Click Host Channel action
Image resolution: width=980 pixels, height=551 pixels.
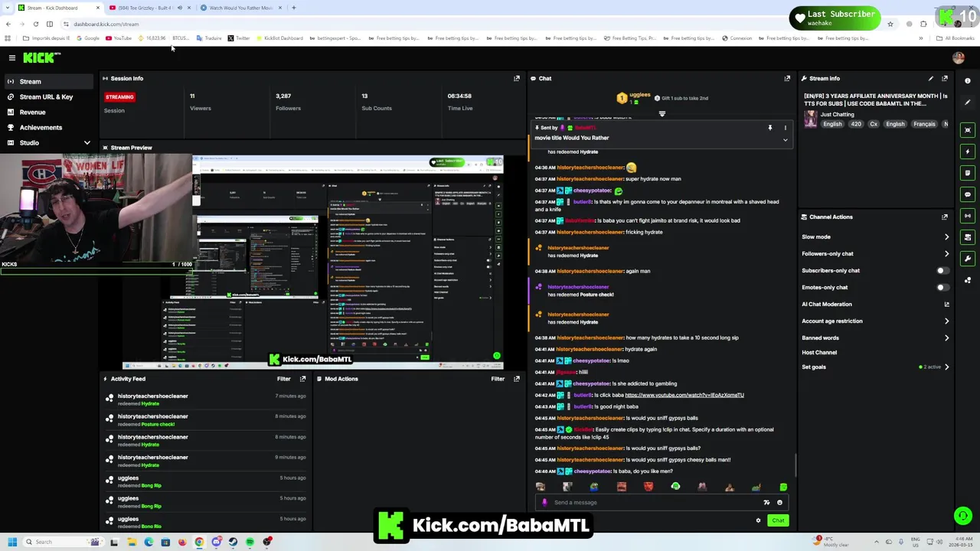click(819, 352)
